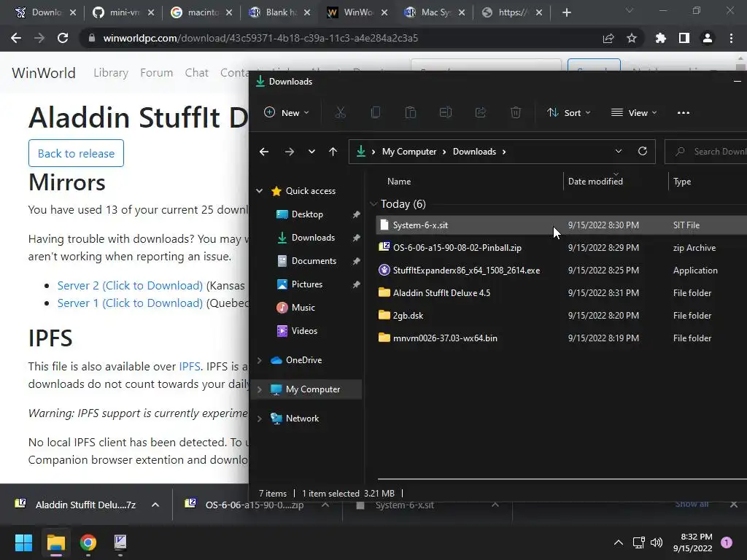Click Server 1 download link
The width and height of the screenshot is (747, 560).
(130, 303)
